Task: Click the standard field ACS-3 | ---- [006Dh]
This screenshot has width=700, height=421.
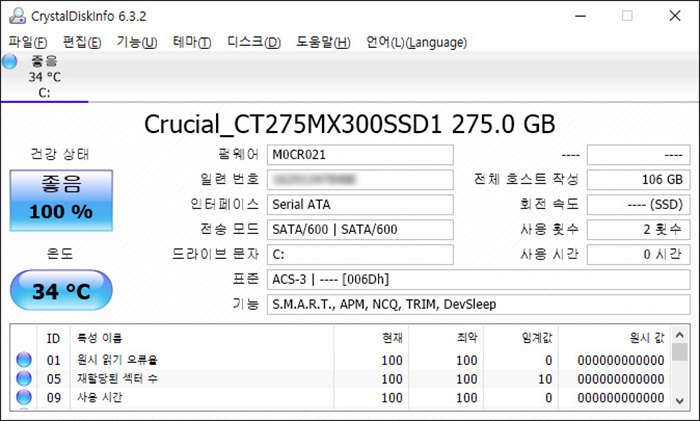Action: click(479, 279)
